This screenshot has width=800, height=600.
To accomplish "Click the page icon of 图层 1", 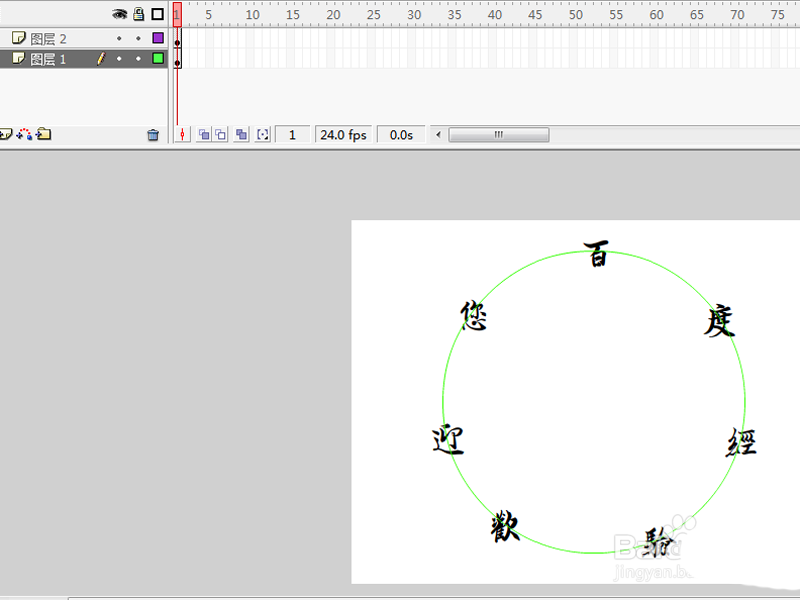I will (18, 58).
